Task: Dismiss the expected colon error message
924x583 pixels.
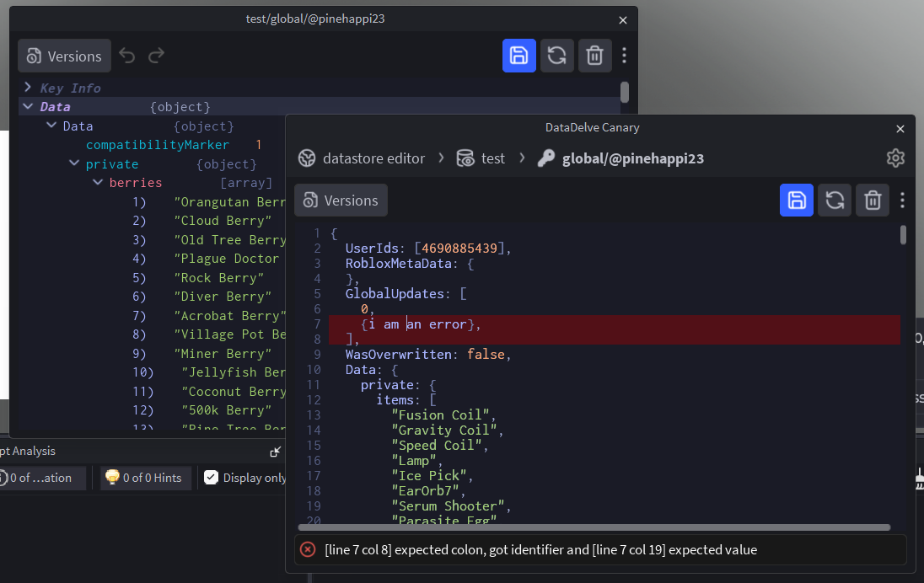Action: 307,549
